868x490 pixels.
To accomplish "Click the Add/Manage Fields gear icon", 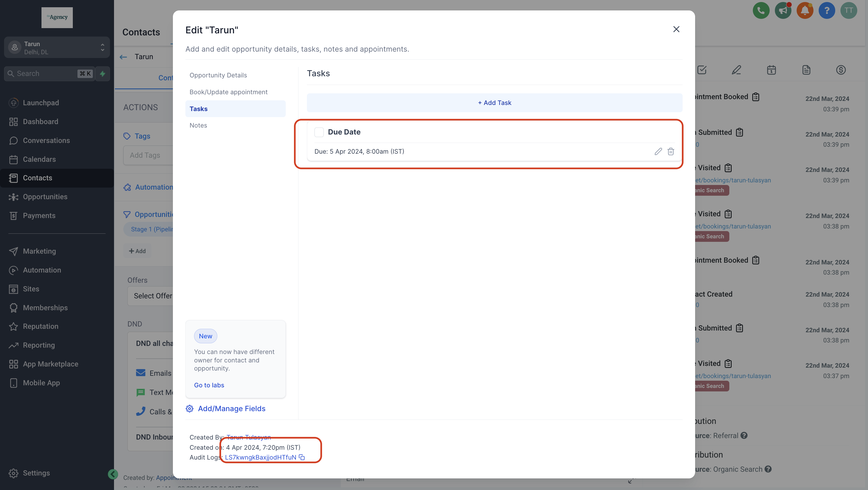I will (190, 409).
